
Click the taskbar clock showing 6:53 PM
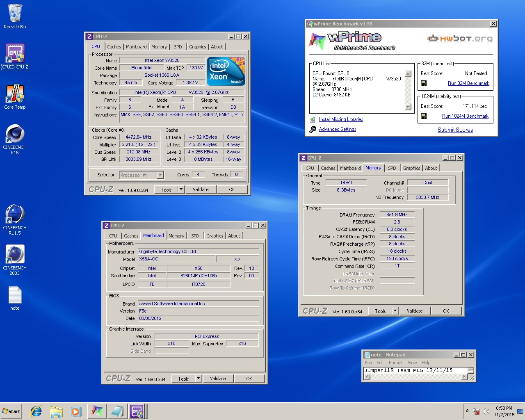coord(504,411)
